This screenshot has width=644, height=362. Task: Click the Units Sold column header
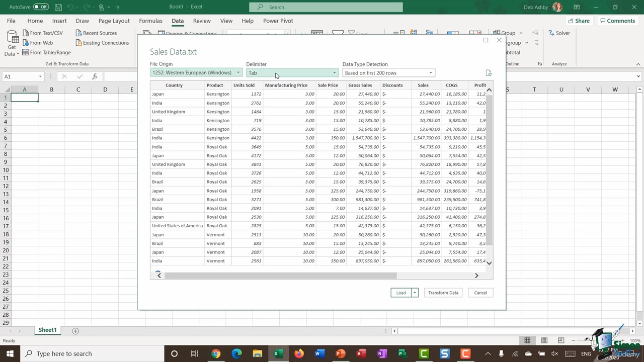pyautogui.click(x=244, y=85)
